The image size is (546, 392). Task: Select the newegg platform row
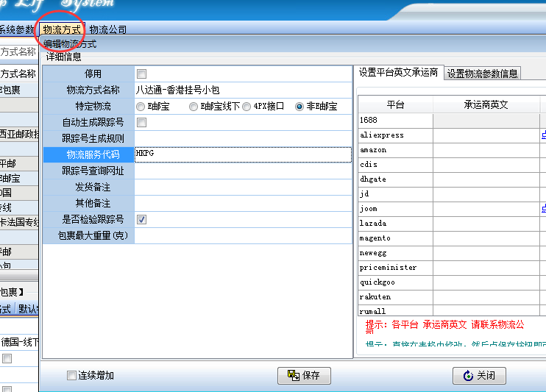coord(396,253)
